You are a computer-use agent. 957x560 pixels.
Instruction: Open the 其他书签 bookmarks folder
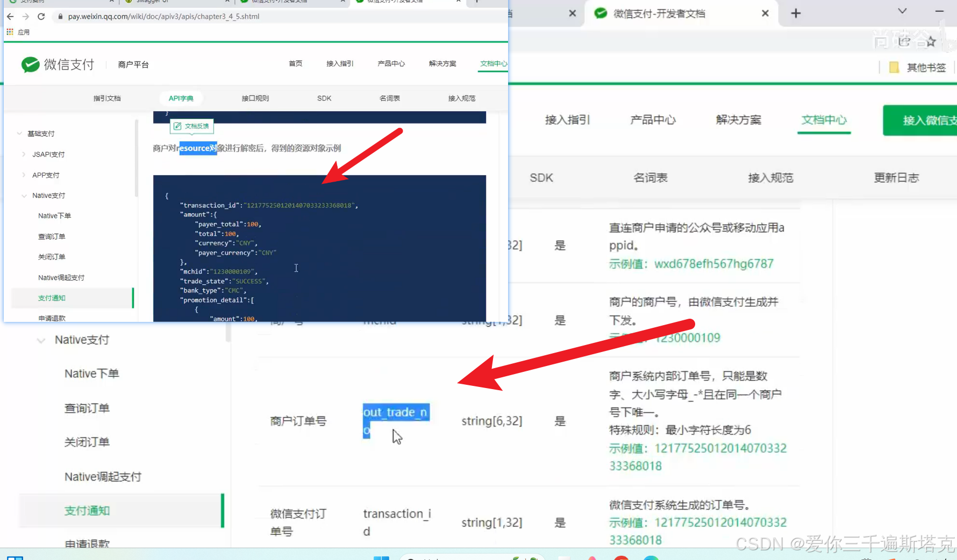click(918, 68)
